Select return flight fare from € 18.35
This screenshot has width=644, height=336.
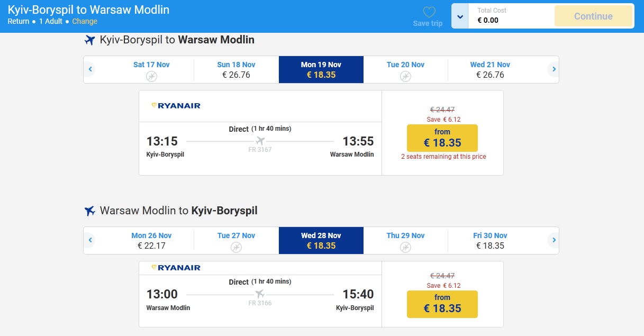pyautogui.click(x=442, y=304)
